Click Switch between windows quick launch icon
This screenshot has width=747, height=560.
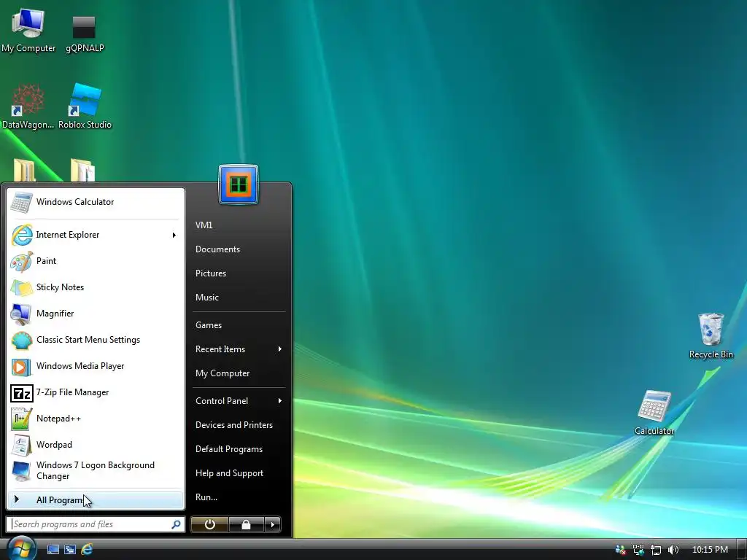click(70, 550)
